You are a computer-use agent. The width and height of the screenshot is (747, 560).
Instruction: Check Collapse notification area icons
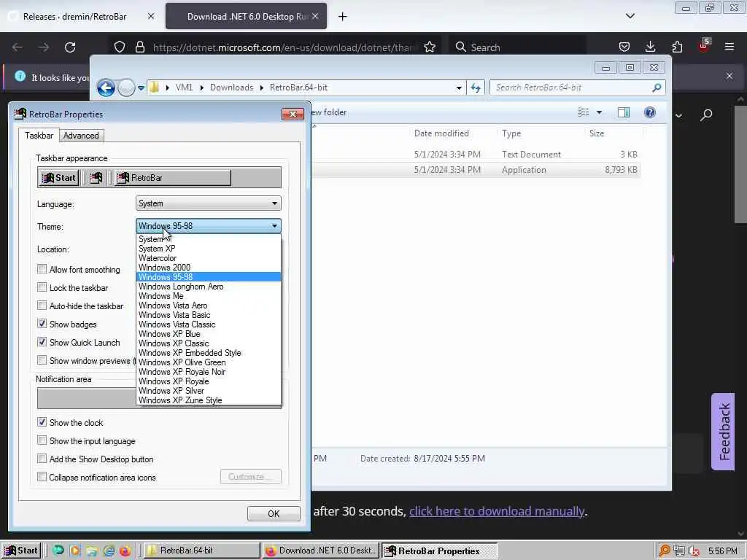[x=42, y=477]
